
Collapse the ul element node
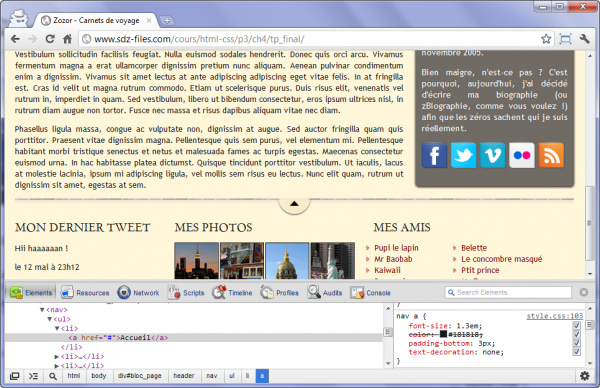49,319
